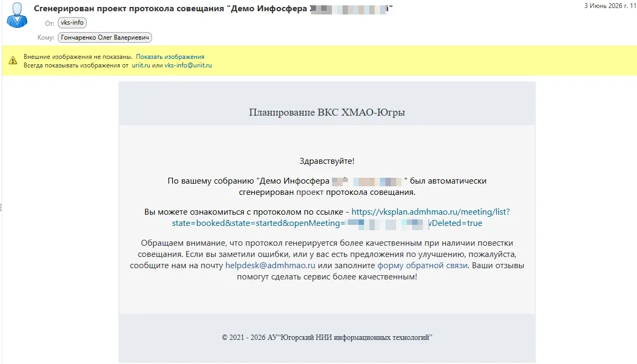Viewport: 637px width, 364px height.
Task: Click the helpdesk@admhmao.ru email link
Action: 270,266
